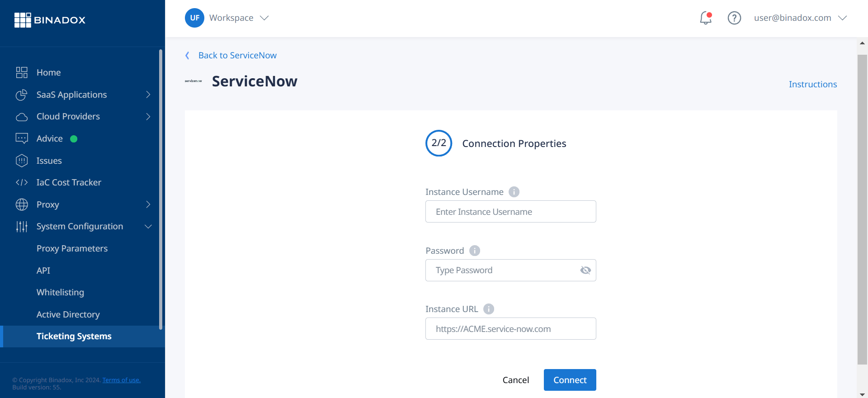The width and height of the screenshot is (868, 398).
Task: Click the Password info icon
Action: 475,251
